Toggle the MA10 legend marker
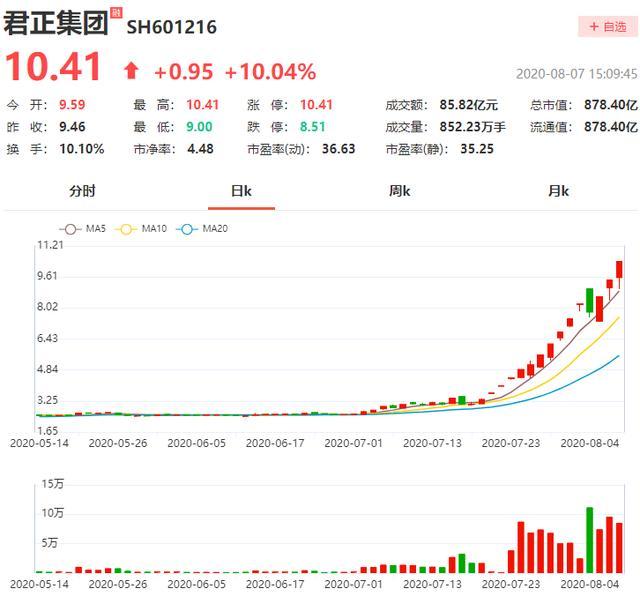Screen dimensions: 640x611 126,229
